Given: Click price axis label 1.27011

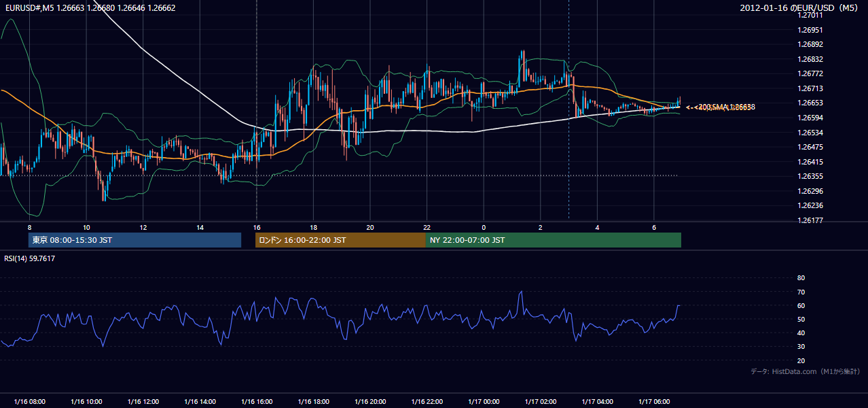Looking at the screenshot, I should point(810,16).
